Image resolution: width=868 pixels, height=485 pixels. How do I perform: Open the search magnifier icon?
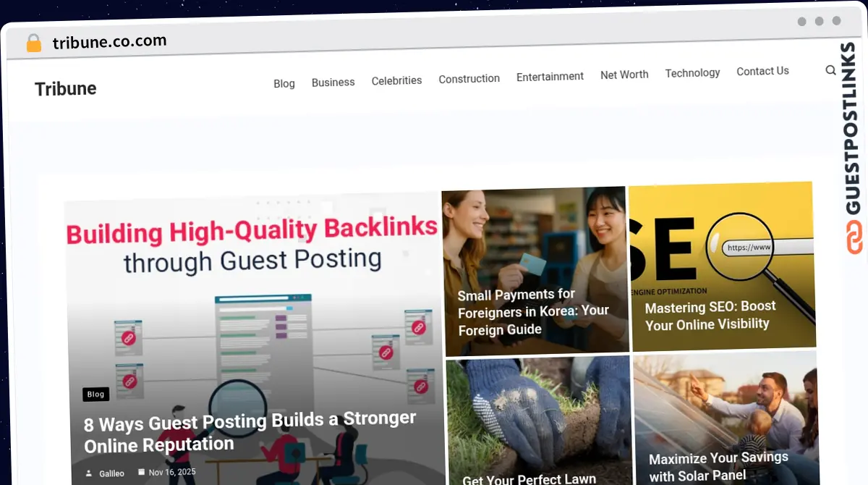pyautogui.click(x=830, y=70)
